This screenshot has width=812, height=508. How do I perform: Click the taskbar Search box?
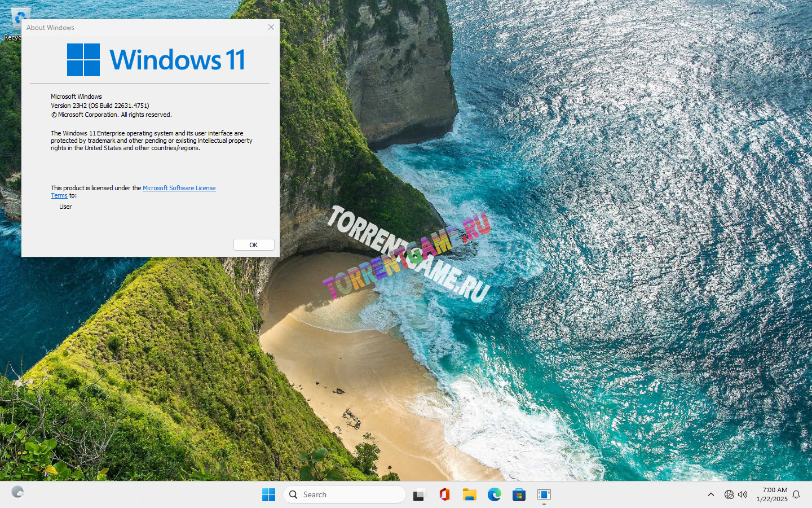click(x=345, y=495)
